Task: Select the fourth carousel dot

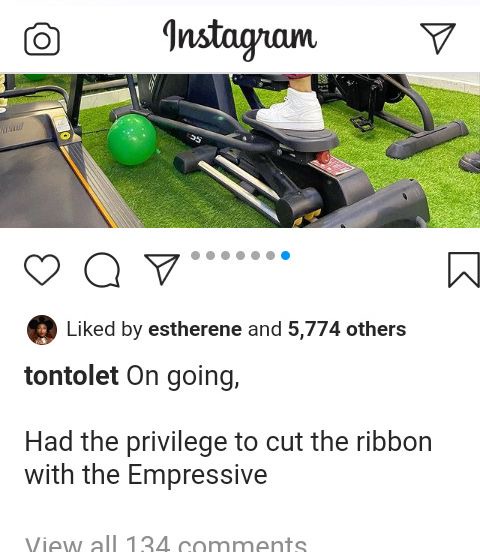Action: pos(241,255)
